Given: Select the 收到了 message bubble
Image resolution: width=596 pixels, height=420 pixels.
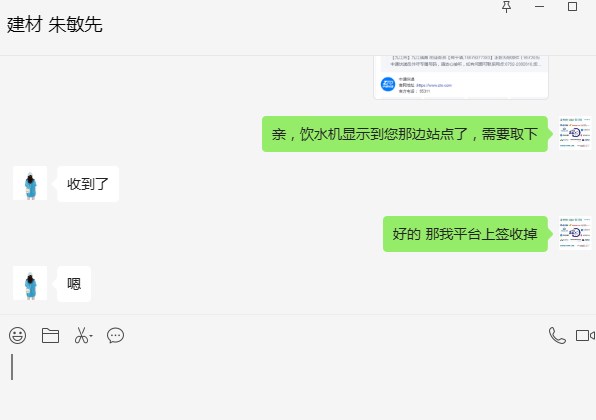Looking at the screenshot, I should coord(88,184).
